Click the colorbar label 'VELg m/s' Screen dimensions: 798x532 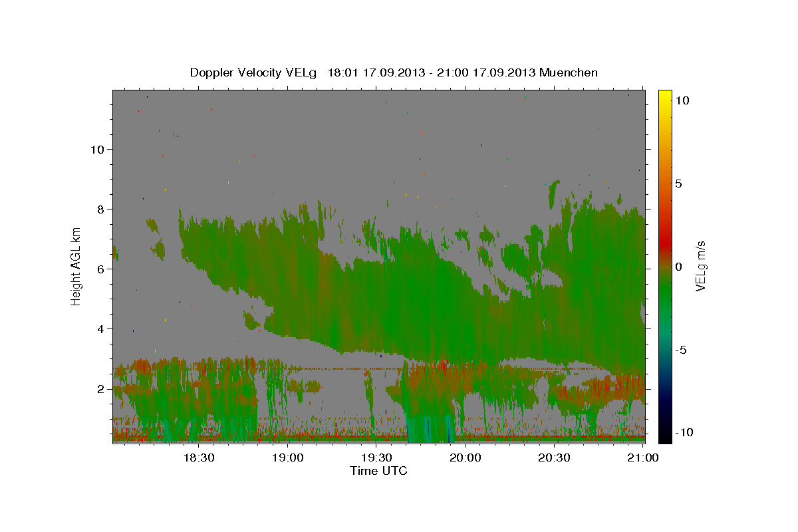700,267
